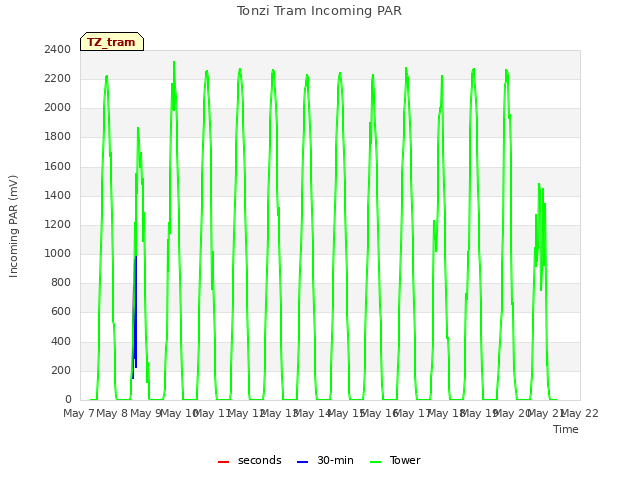Click the 2200 y-axis tick value
This screenshot has height=480, width=640.
(x=58, y=78)
